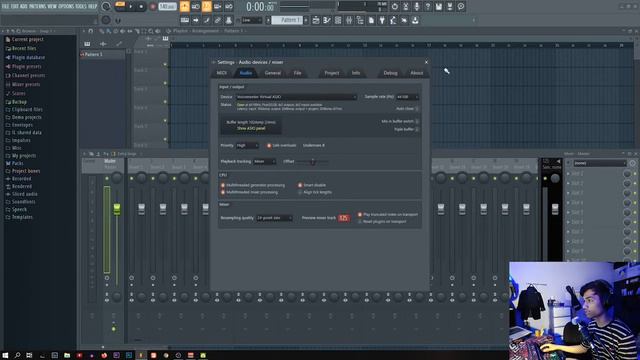
Task: Click the view mixer toolbar icon
Action: [x=349, y=20]
